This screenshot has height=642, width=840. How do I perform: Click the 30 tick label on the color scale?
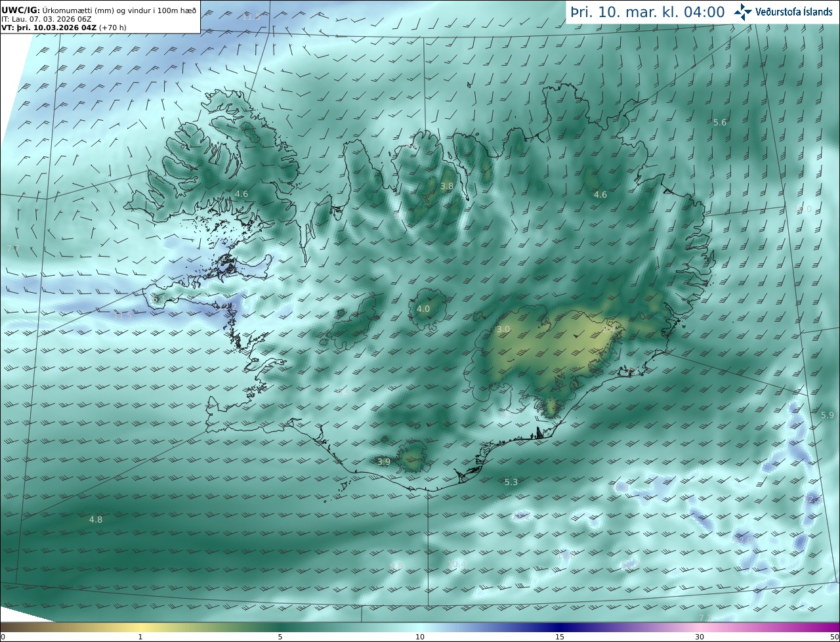pos(700,637)
